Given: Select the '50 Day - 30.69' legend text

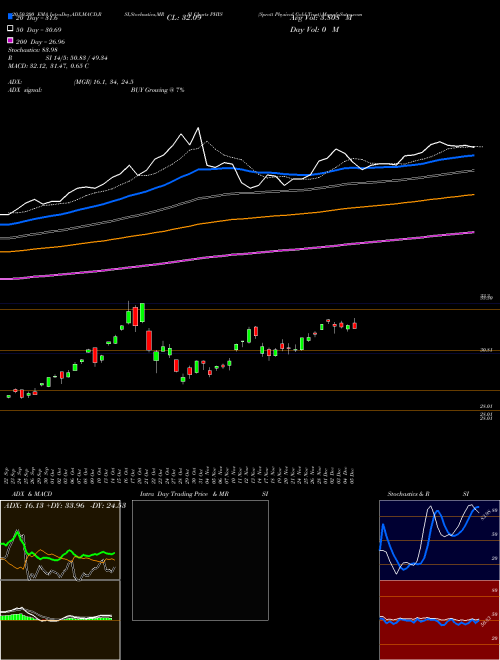Looking at the screenshot, I should (38, 29).
